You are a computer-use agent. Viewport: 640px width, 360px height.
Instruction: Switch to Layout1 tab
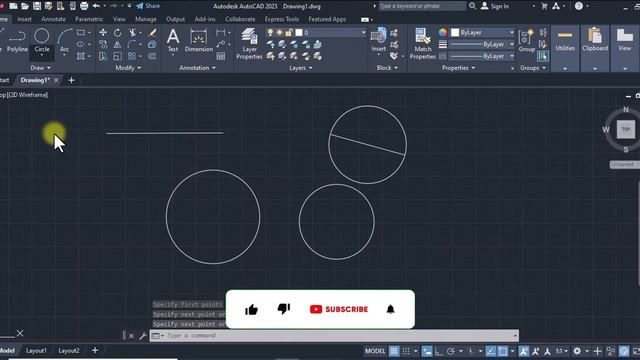pyautogui.click(x=36, y=351)
